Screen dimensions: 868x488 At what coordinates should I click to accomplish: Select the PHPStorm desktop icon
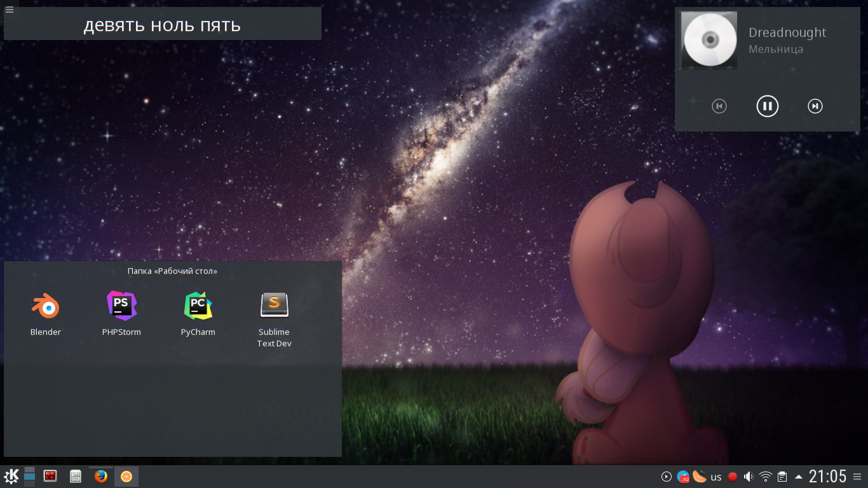coord(121,314)
